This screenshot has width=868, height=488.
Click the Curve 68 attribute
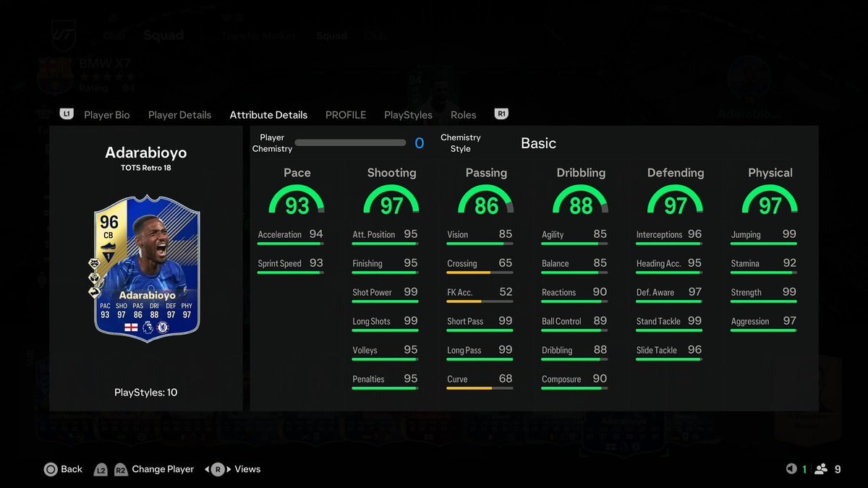(x=480, y=380)
